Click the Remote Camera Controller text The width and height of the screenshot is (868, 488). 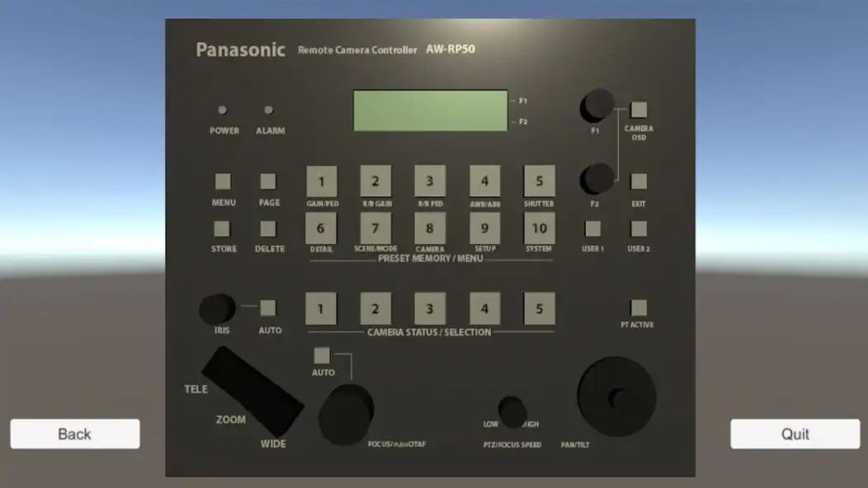click(x=357, y=49)
